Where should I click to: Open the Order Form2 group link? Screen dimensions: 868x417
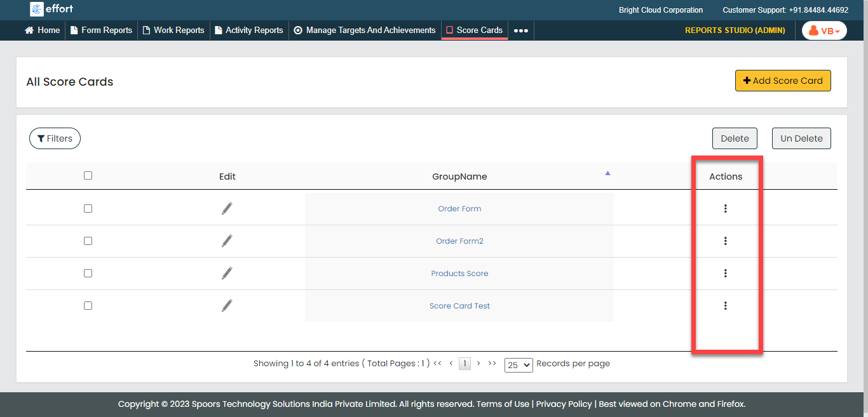(x=459, y=241)
